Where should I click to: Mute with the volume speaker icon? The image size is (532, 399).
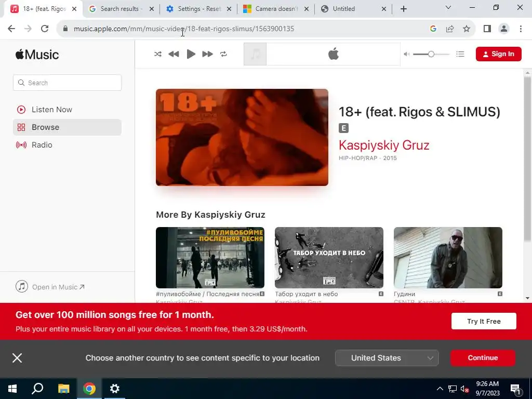[x=407, y=54]
